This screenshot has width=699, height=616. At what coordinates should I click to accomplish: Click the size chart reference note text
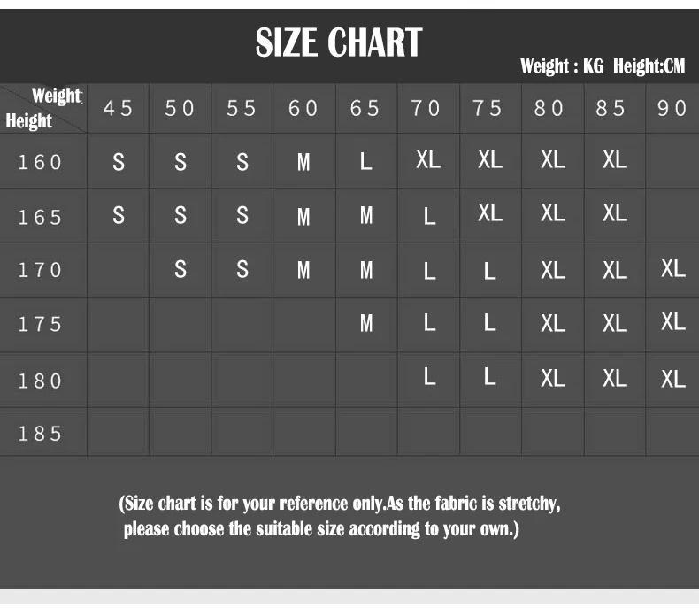coord(340,516)
